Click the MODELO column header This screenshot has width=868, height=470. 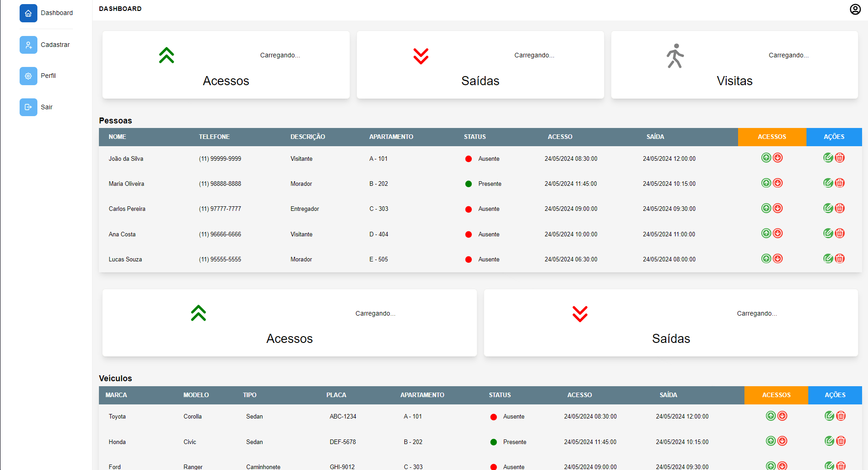tap(196, 395)
